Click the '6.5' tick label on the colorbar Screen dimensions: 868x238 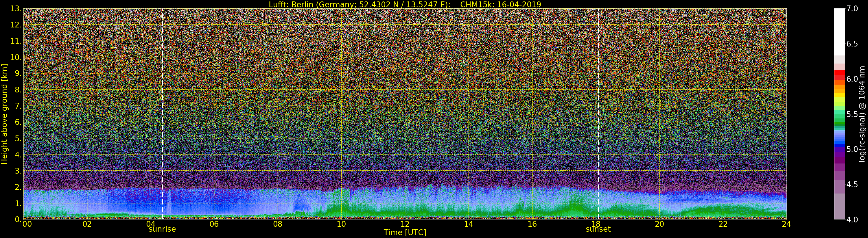(x=852, y=44)
